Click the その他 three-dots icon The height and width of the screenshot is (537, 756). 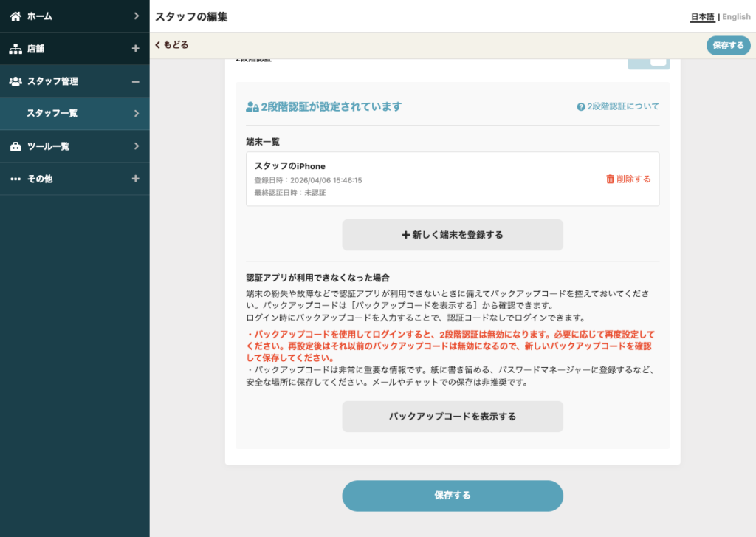coord(16,179)
